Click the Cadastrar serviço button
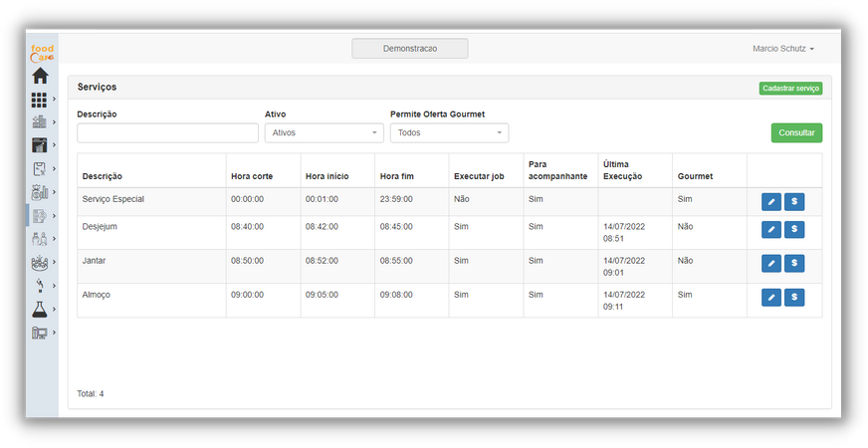 coord(790,89)
